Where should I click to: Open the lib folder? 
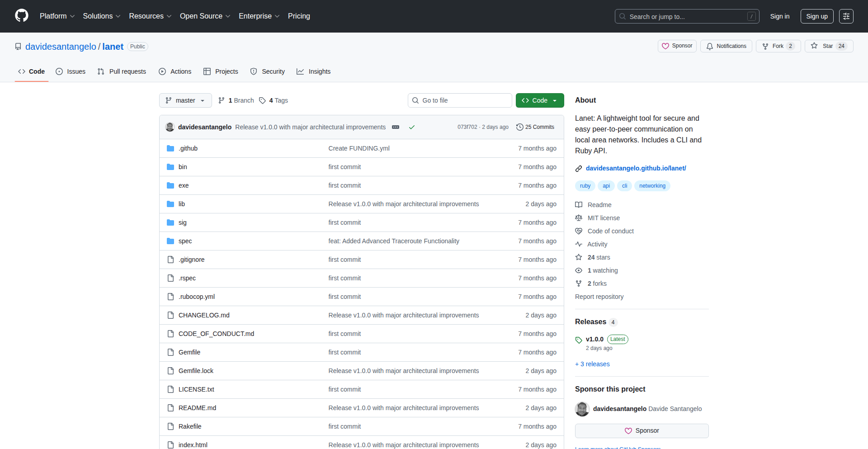click(x=181, y=204)
